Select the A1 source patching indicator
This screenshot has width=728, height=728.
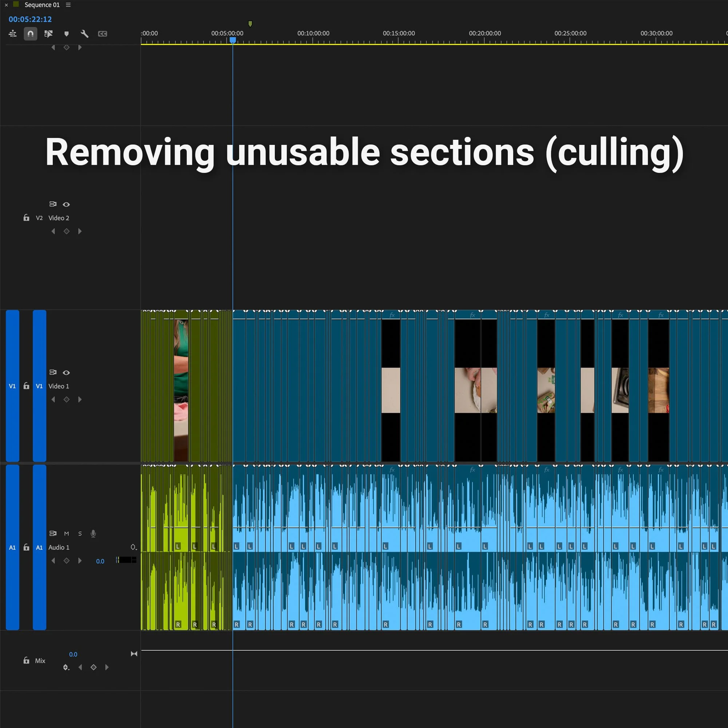12,547
